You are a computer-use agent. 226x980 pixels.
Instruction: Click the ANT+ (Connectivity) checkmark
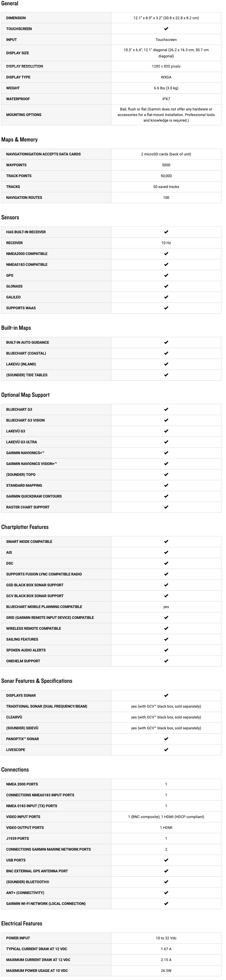click(166, 893)
